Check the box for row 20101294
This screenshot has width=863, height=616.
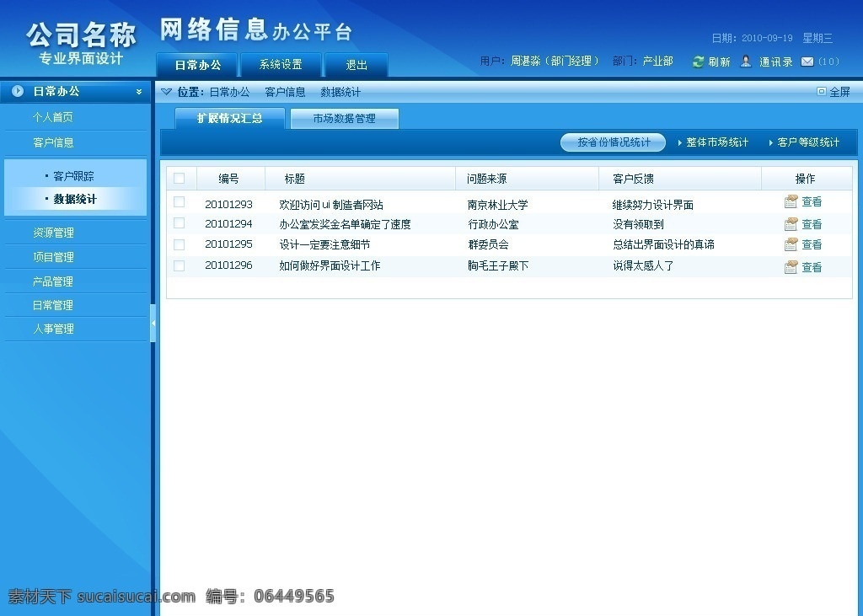tap(179, 223)
